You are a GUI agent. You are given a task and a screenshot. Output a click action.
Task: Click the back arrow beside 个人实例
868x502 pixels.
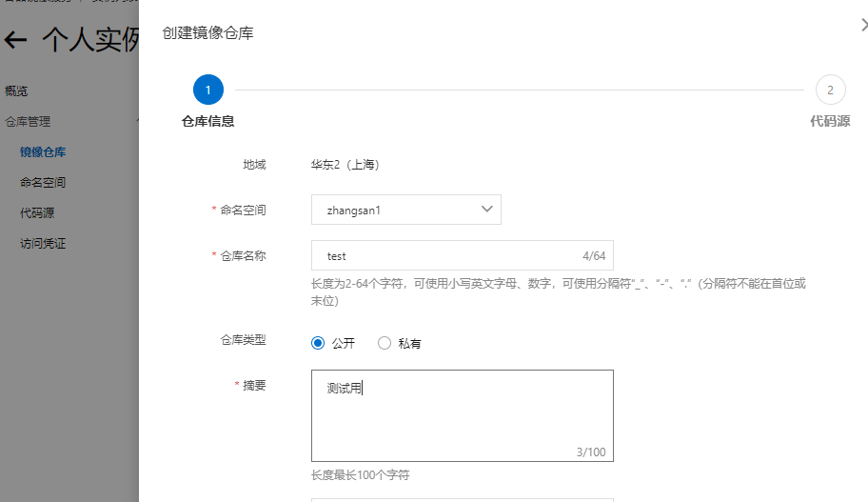tap(15, 40)
